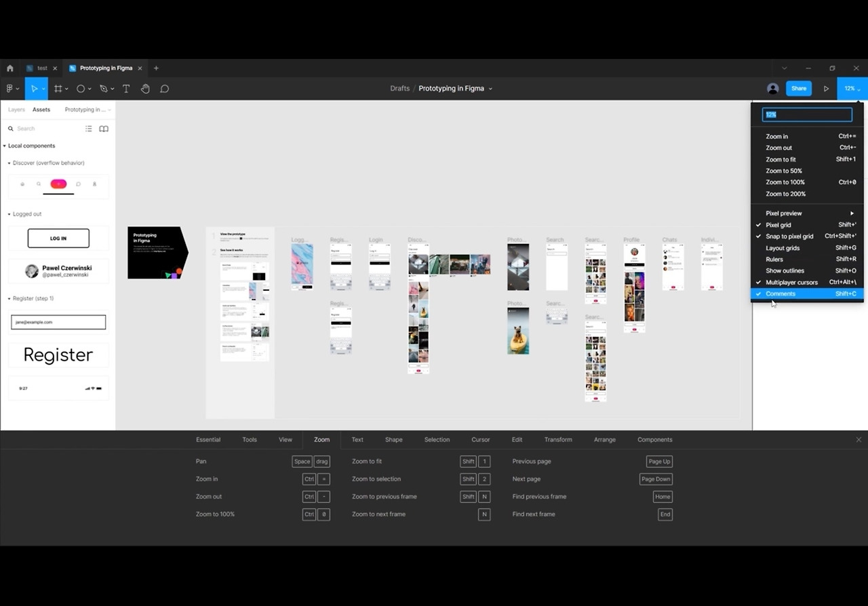
Task: Collapse Local components section
Action: (4, 146)
